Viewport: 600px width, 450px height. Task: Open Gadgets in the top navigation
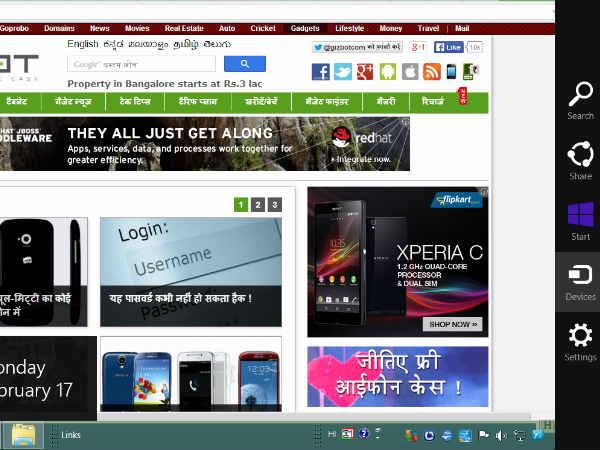[x=305, y=28]
